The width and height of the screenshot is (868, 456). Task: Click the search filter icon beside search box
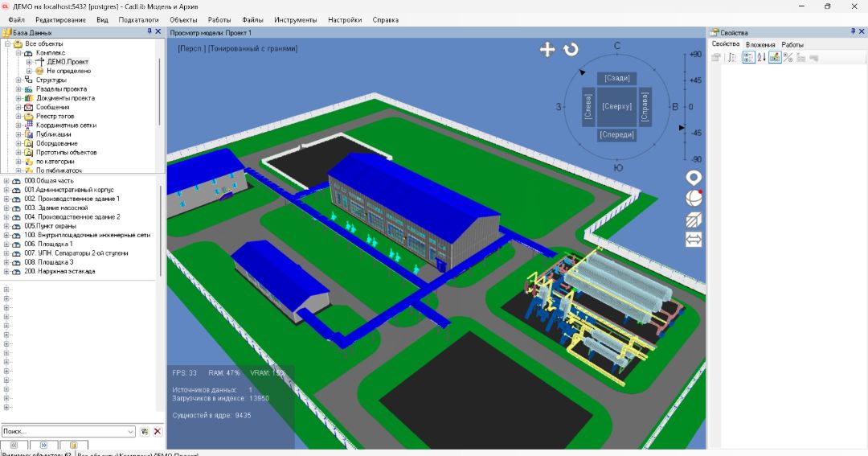(x=145, y=432)
